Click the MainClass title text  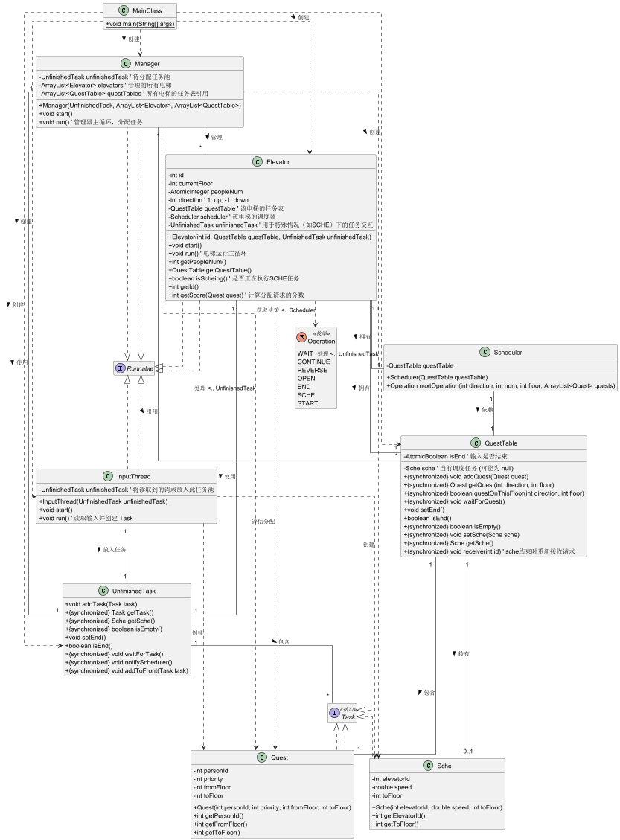[147, 10]
